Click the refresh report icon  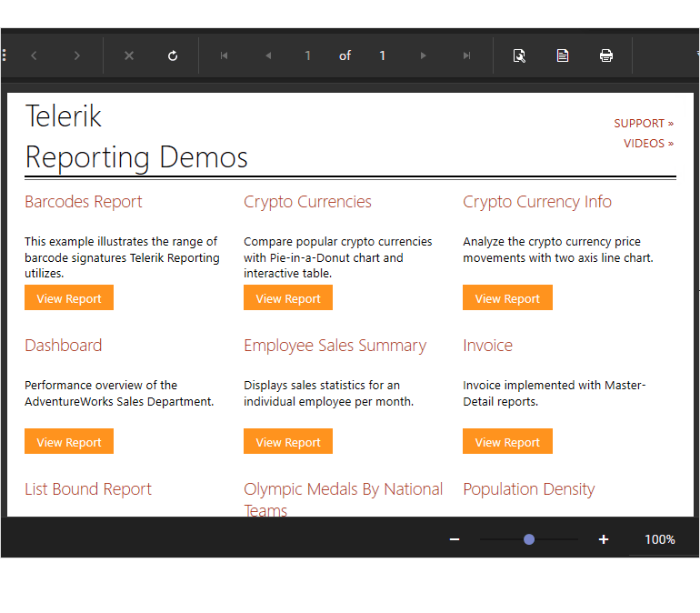pos(173,55)
